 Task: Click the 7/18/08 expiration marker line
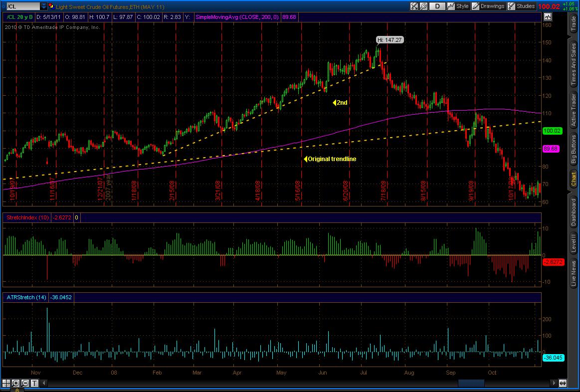[387, 111]
